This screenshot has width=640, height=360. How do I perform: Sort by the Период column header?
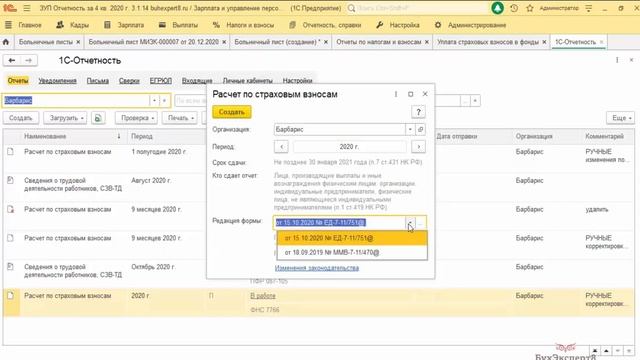tap(167, 136)
